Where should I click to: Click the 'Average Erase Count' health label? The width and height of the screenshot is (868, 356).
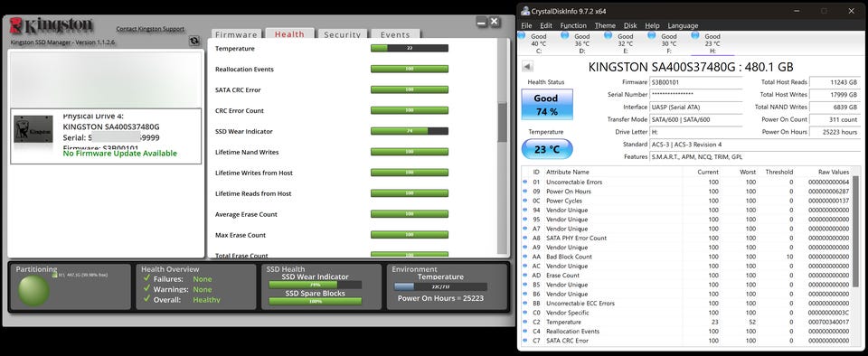pyautogui.click(x=246, y=214)
